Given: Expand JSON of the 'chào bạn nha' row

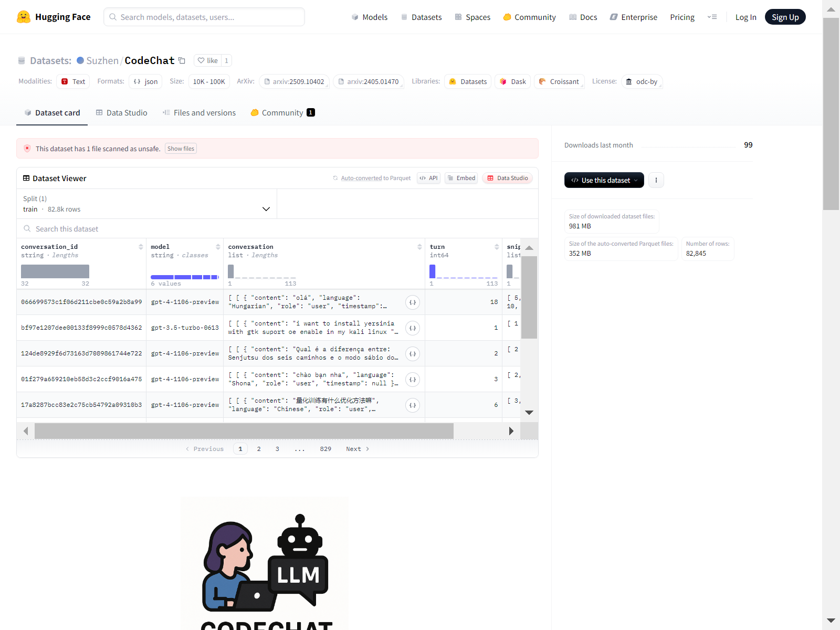Looking at the screenshot, I should click(x=413, y=380).
